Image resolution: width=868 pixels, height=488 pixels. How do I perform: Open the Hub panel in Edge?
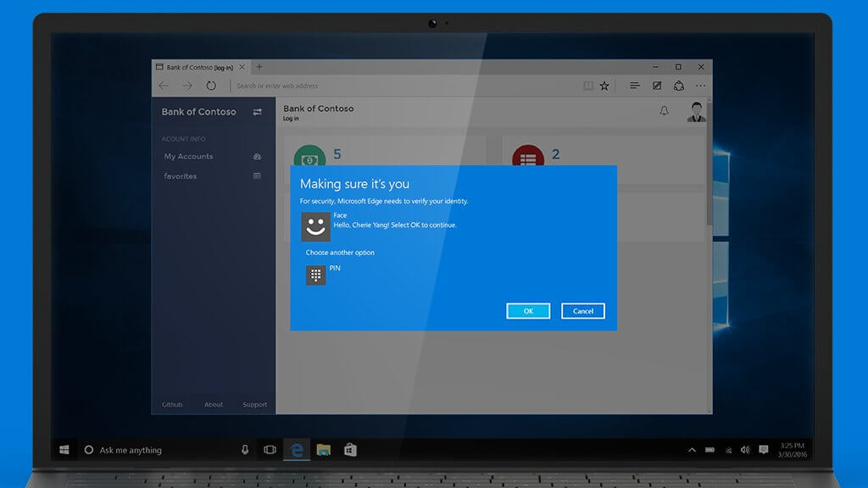point(634,86)
